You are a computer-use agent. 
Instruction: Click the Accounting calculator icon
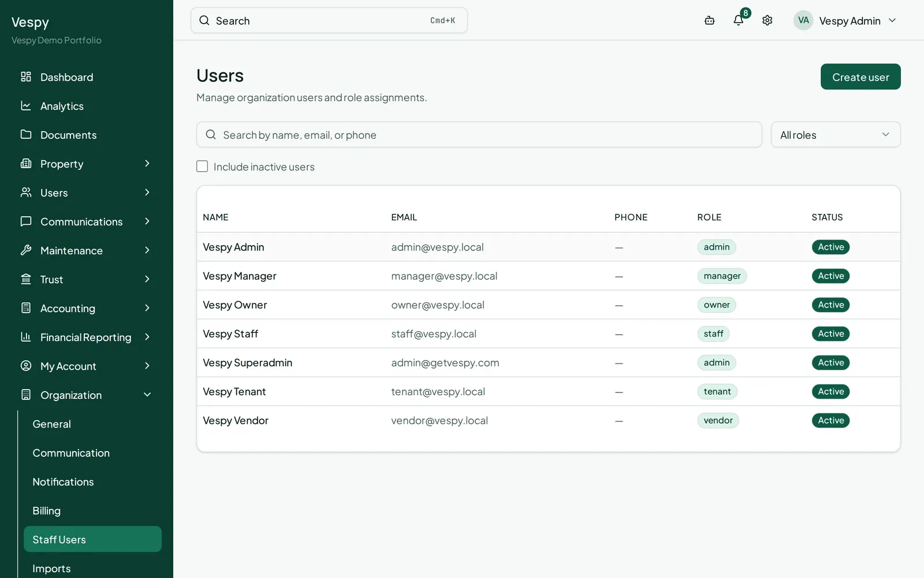click(26, 308)
